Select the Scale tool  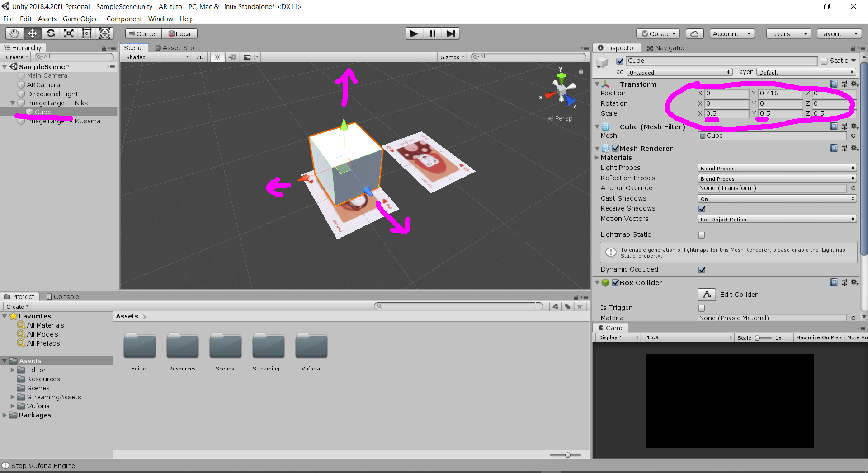coord(69,33)
